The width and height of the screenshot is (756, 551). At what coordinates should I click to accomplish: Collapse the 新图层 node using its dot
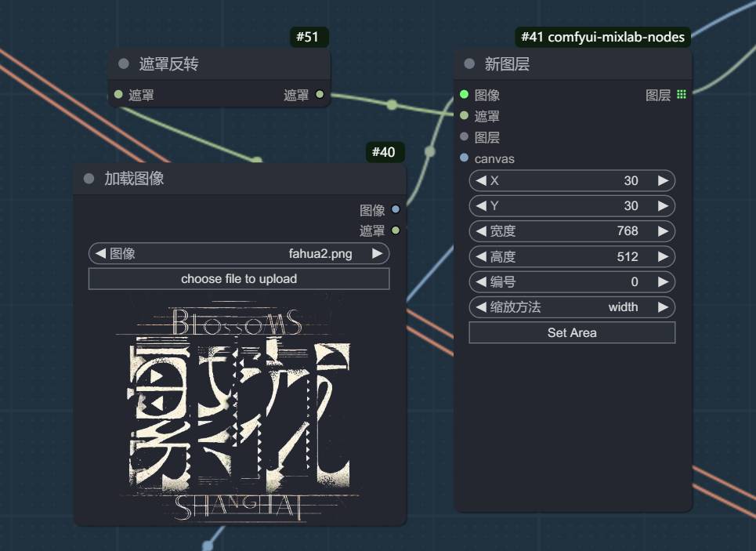click(469, 64)
